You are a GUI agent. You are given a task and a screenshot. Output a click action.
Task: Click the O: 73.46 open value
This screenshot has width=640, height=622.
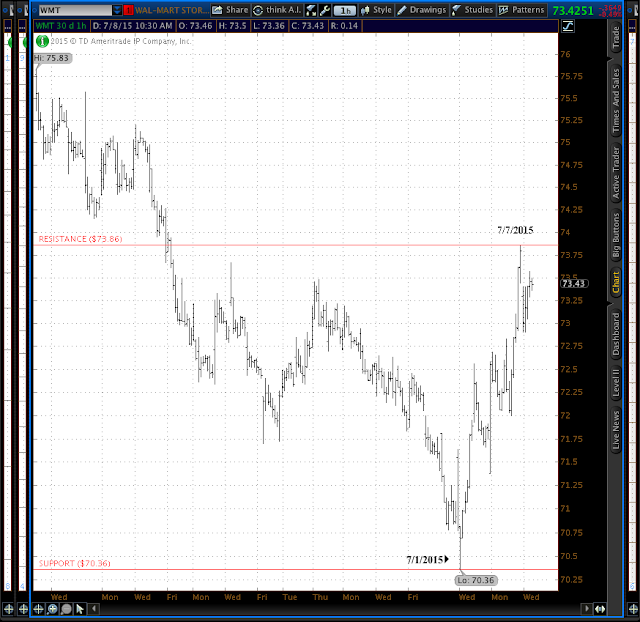pos(195,26)
